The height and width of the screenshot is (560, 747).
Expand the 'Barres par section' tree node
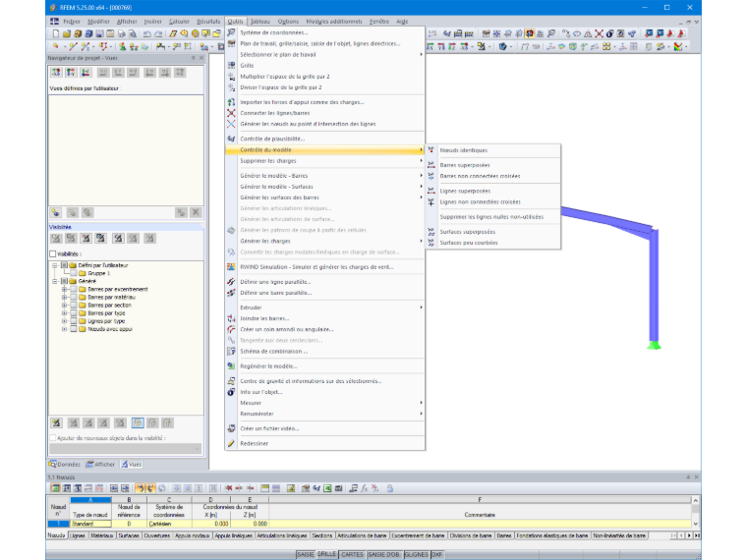point(64,306)
